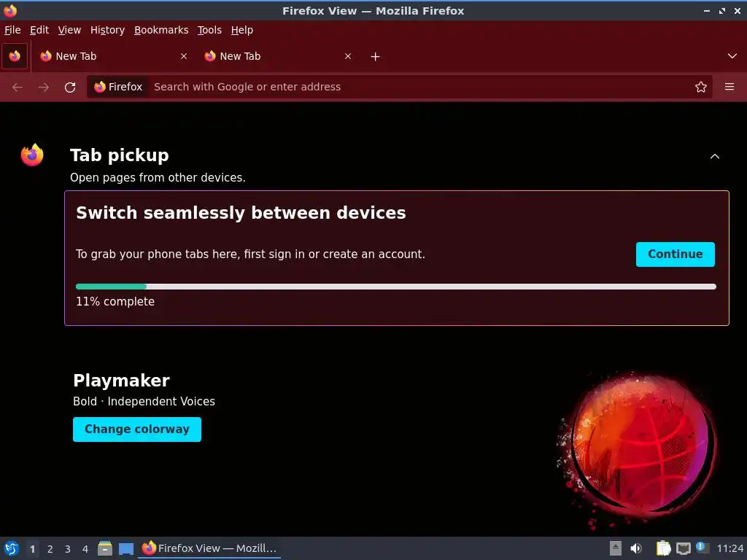Switch to the second New Tab
747x560 pixels.
(x=278, y=56)
